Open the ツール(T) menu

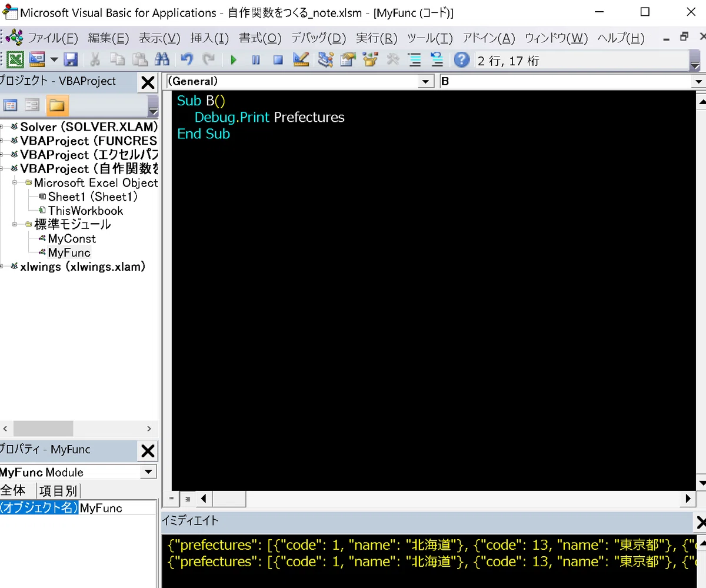coord(429,38)
